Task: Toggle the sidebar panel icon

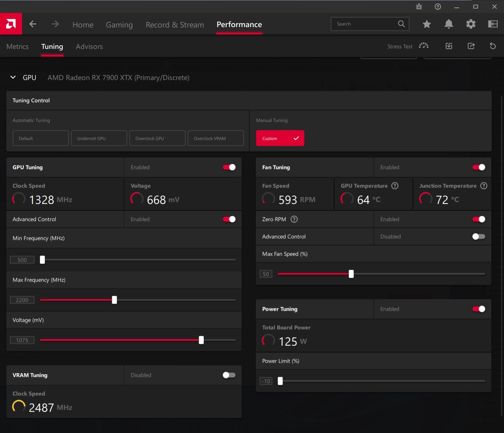Action: coord(493,24)
